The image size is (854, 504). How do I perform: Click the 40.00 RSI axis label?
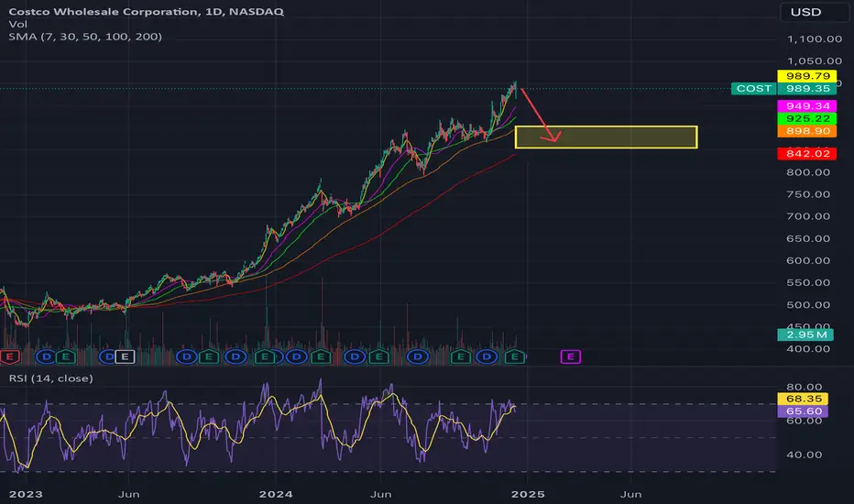coord(804,455)
